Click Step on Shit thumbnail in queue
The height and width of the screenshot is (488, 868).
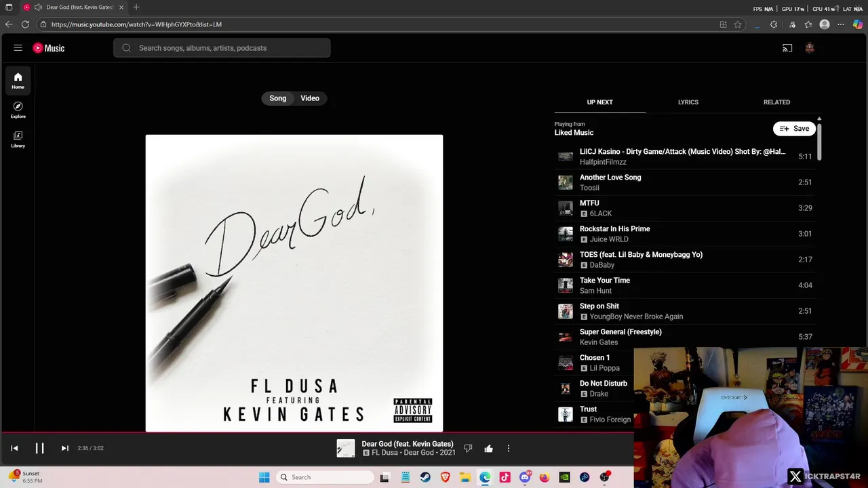[x=566, y=311]
